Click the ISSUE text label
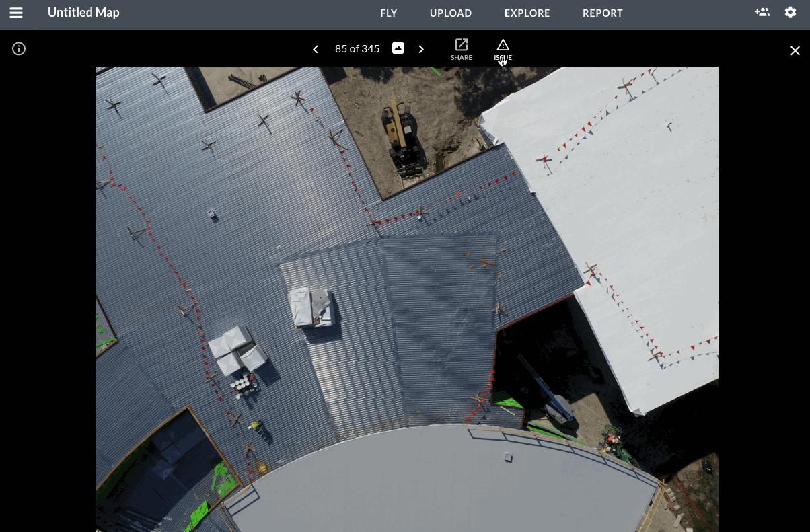 pyautogui.click(x=503, y=57)
